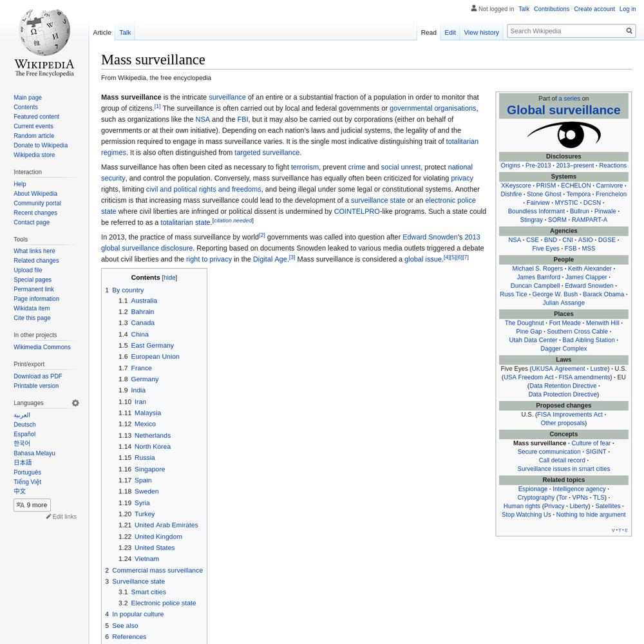The image size is (644, 644).
Task: Click What links here tool
Action: pos(34,251)
